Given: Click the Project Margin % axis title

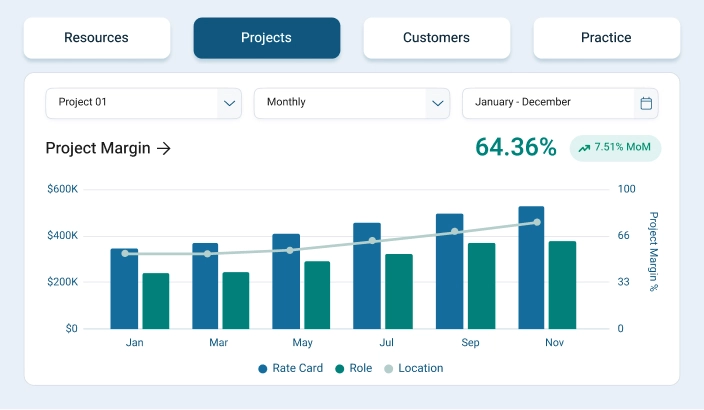Looking at the screenshot, I should tap(654, 251).
